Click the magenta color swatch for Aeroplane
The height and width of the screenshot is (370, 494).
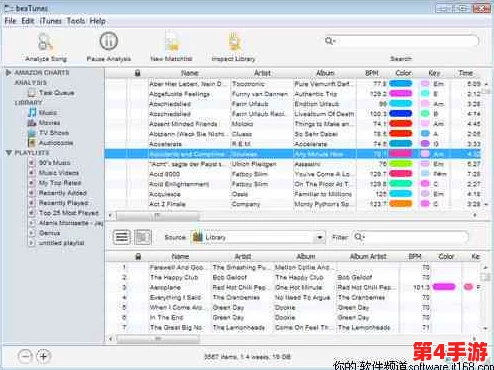coord(444,287)
